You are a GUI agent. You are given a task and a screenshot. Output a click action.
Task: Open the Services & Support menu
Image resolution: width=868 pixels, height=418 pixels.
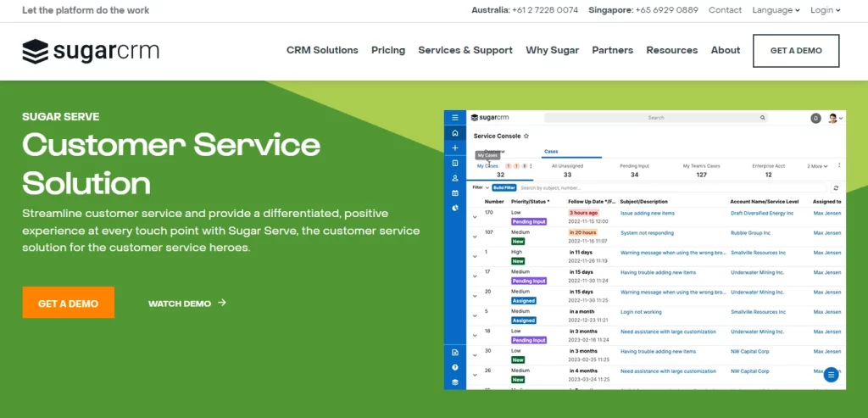tap(465, 50)
